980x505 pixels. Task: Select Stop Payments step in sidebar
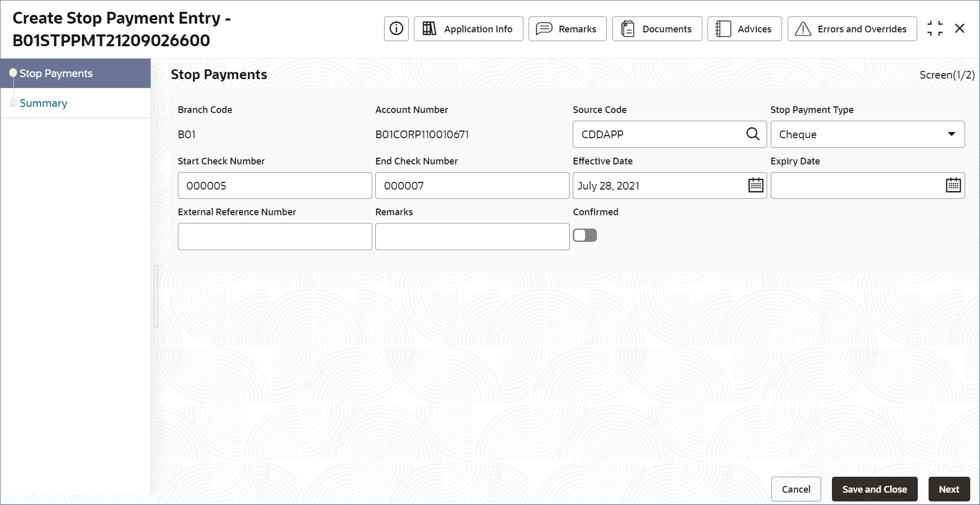(x=76, y=73)
